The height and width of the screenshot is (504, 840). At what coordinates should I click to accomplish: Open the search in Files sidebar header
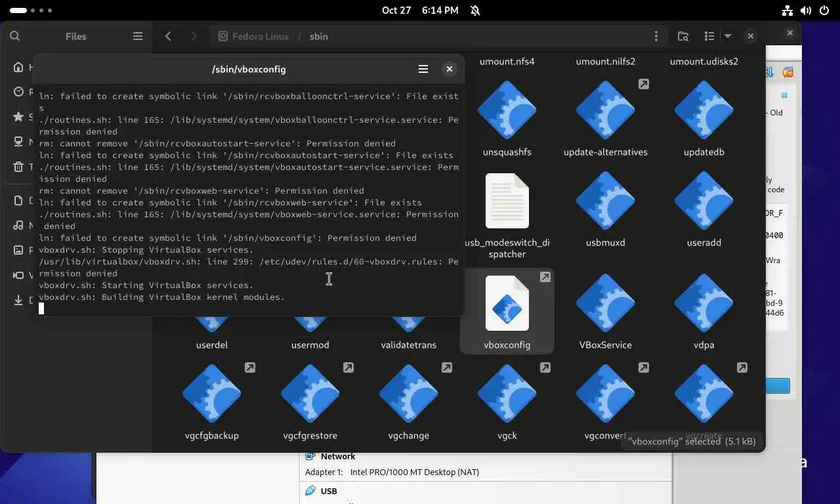point(15,36)
